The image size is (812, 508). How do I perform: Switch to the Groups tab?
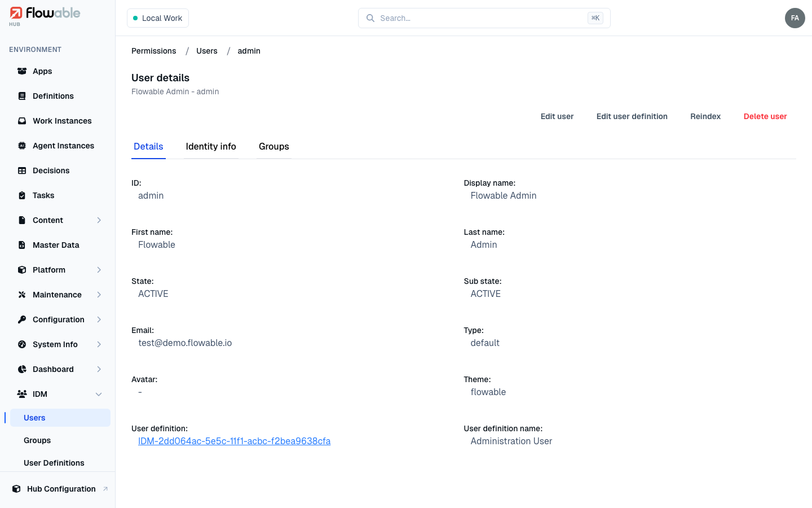[x=274, y=146]
